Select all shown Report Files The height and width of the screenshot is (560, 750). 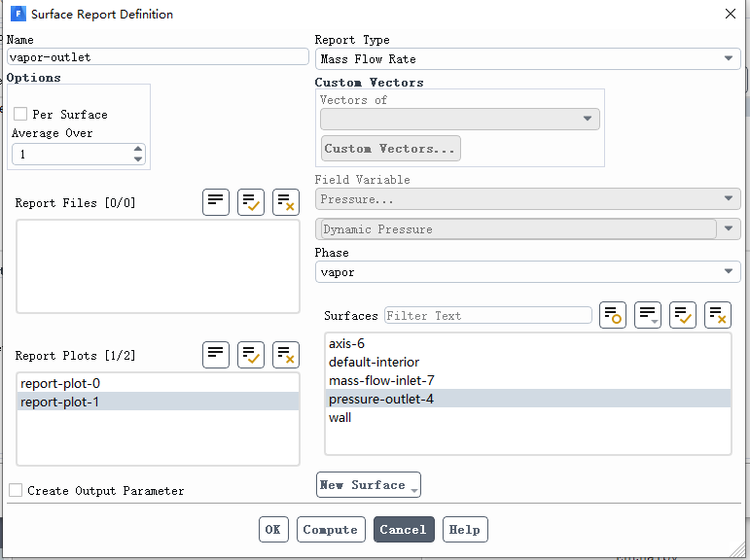tap(251, 202)
